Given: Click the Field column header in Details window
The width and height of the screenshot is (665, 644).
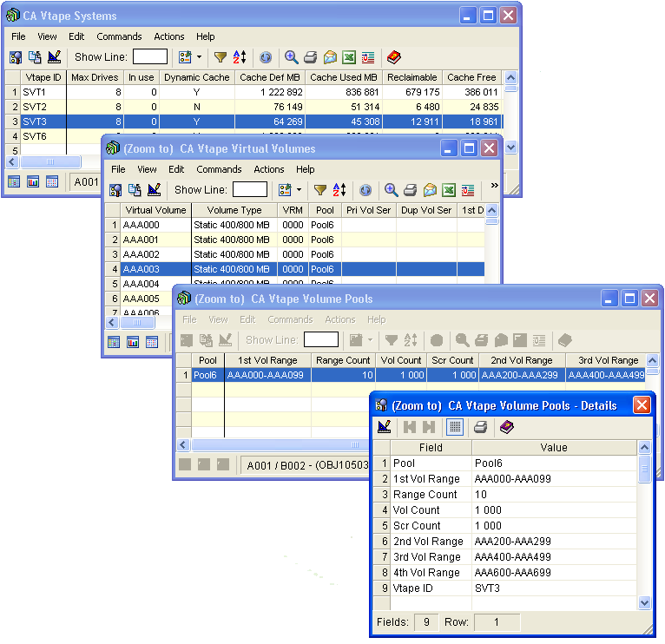Looking at the screenshot, I should (x=431, y=447).
